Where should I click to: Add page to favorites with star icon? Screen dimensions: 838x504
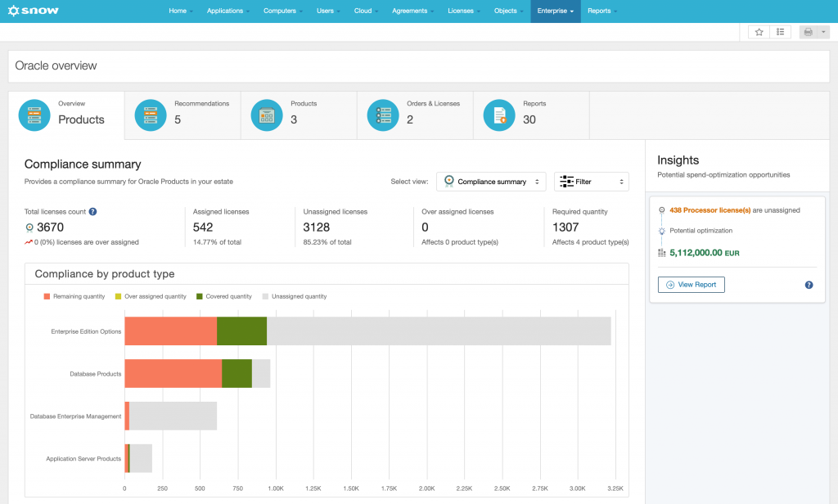tap(759, 32)
